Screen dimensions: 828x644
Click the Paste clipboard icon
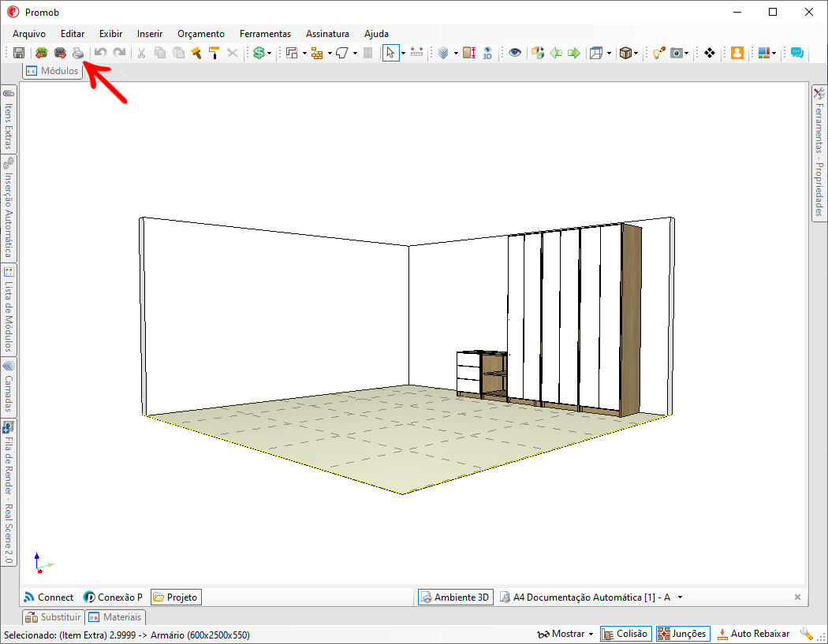tap(179, 53)
